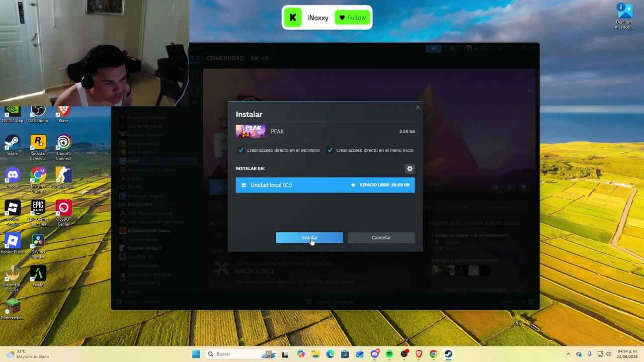644x362 pixels.
Task: Open the weather widget on taskbar
Action: pyautogui.click(x=27, y=354)
